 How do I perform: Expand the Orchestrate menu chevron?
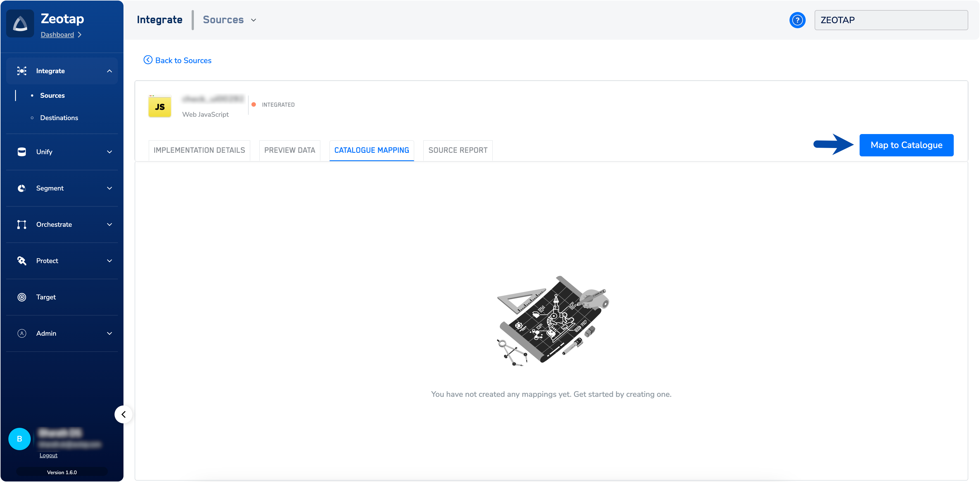[110, 225]
